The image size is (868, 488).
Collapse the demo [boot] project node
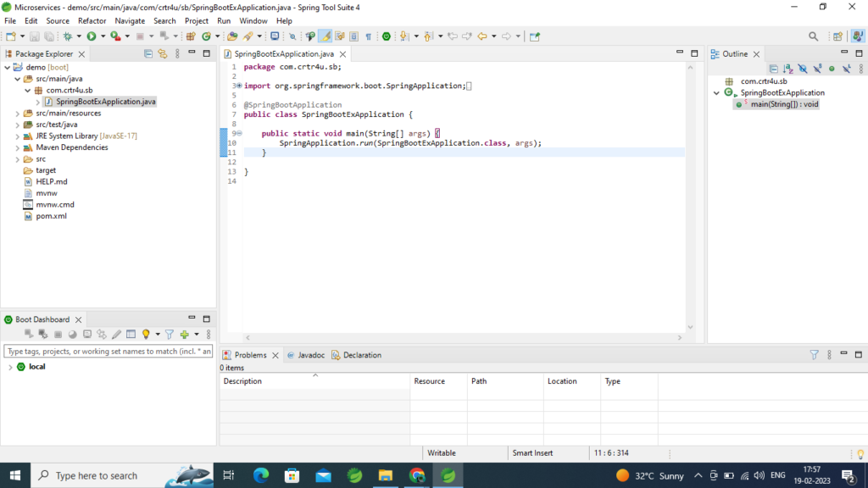(7, 67)
